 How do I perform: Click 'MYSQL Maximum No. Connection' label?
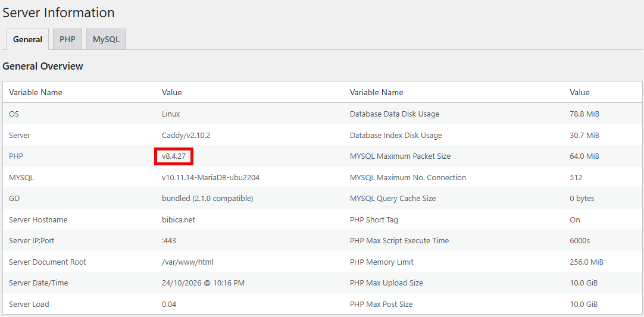408,178
